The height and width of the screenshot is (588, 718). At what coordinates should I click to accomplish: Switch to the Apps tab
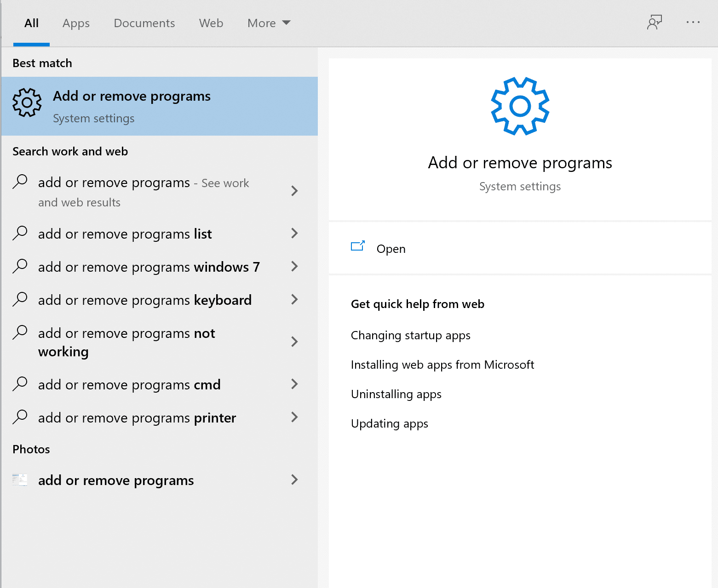(x=76, y=23)
